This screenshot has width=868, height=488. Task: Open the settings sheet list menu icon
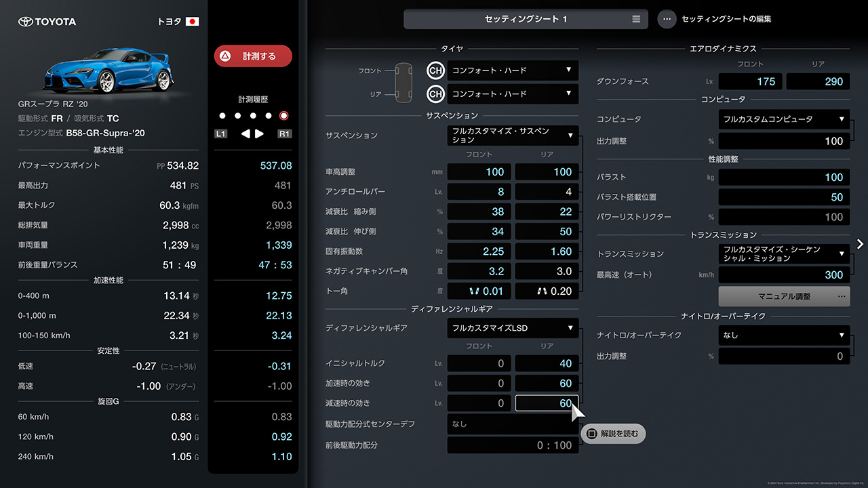(636, 19)
